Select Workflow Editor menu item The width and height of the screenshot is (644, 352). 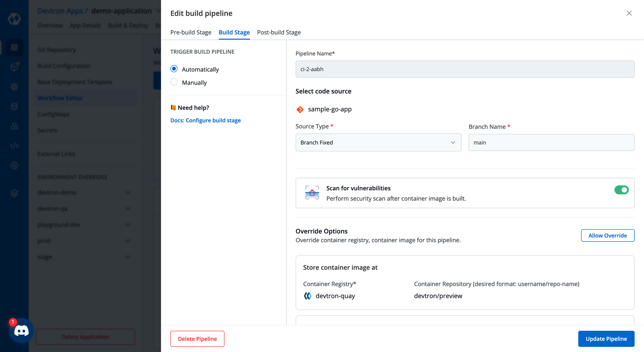[x=85, y=98]
